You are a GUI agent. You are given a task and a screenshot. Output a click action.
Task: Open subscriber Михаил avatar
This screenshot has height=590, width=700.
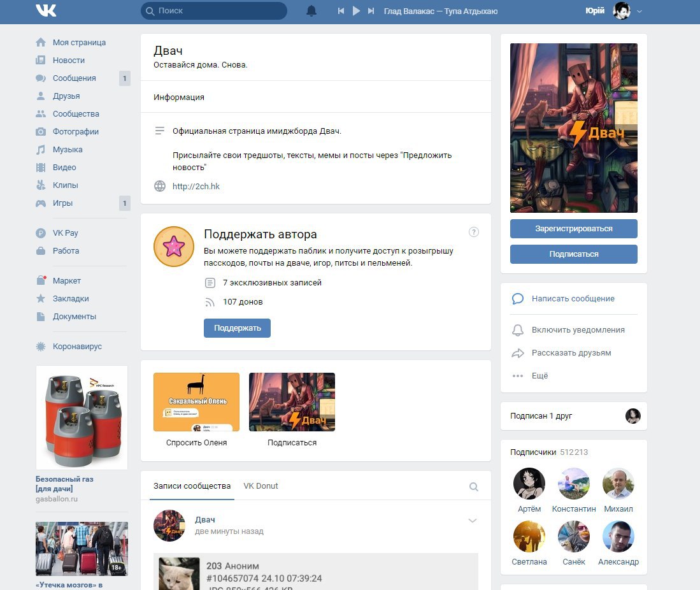[x=618, y=484]
